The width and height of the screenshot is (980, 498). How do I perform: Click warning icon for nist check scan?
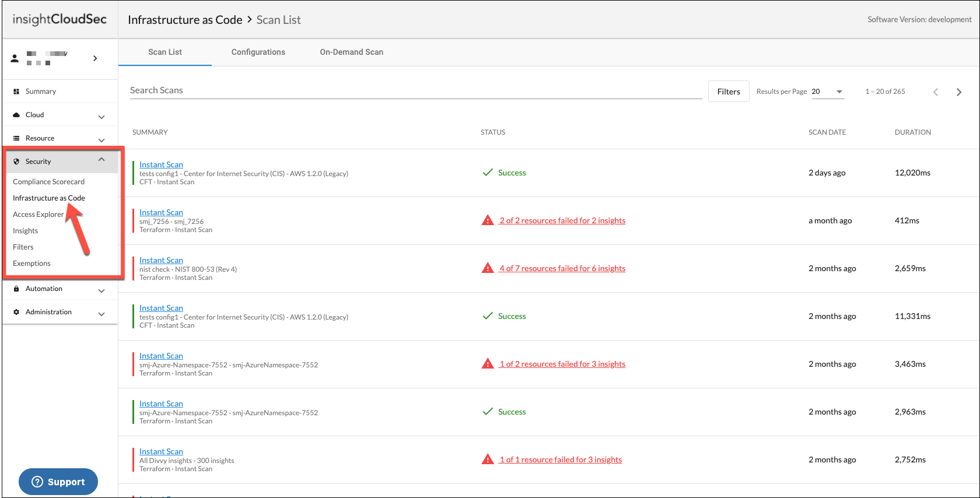(488, 268)
